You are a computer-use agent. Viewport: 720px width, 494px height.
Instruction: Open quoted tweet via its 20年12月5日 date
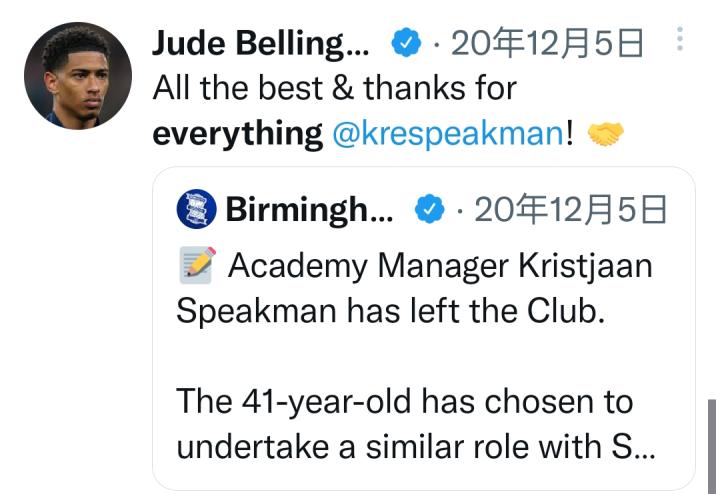point(568,210)
